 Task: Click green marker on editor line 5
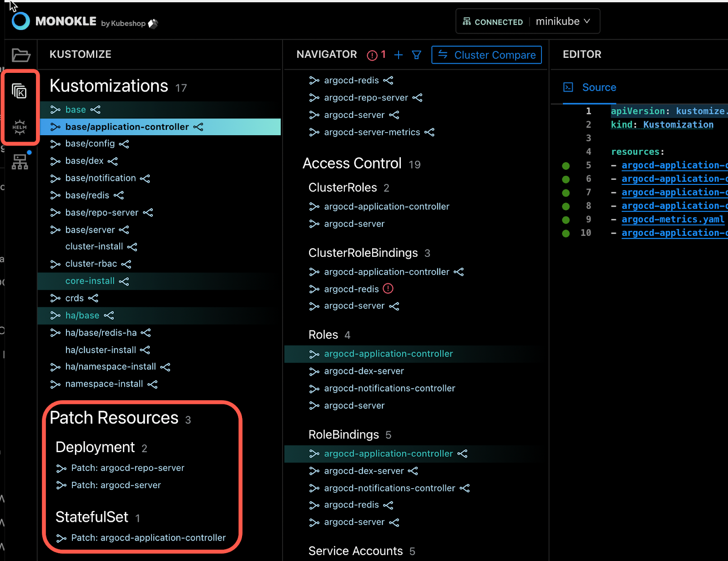(x=566, y=166)
